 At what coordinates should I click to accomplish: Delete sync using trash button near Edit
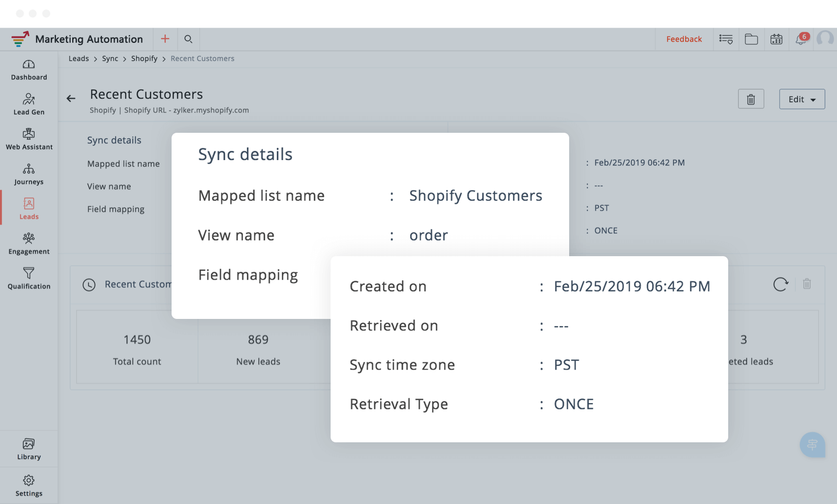[x=751, y=99]
